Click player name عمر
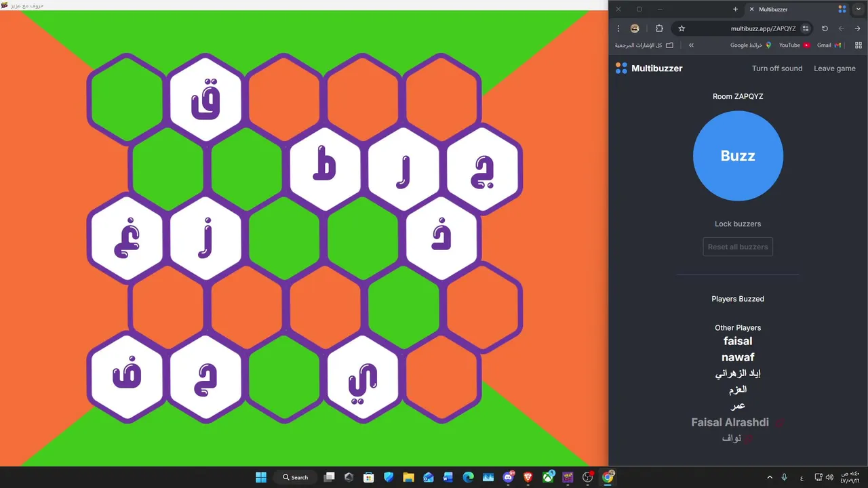The image size is (868, 488). click(738, 406)
